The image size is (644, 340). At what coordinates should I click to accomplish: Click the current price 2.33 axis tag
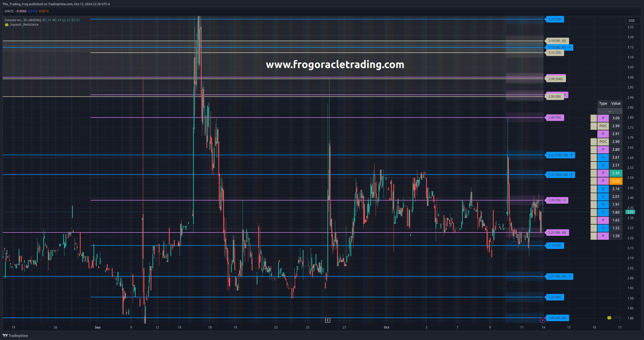(x=630, y=212)
